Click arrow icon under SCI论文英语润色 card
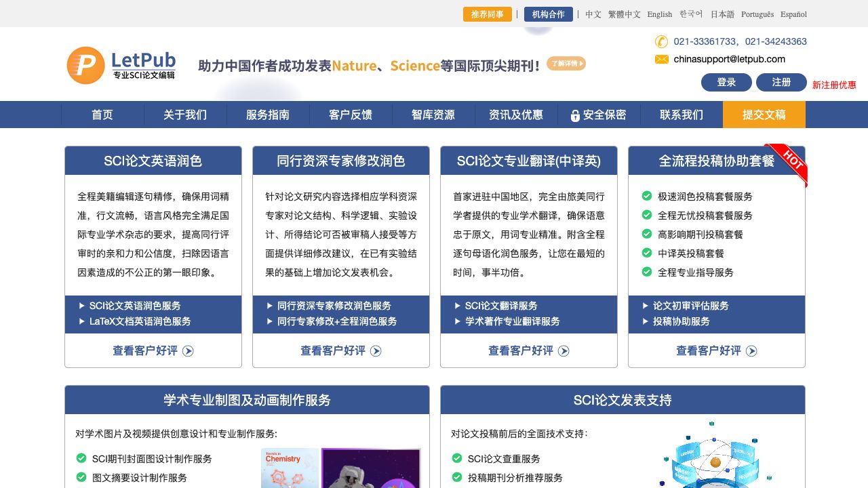 (x=189, y=351)
